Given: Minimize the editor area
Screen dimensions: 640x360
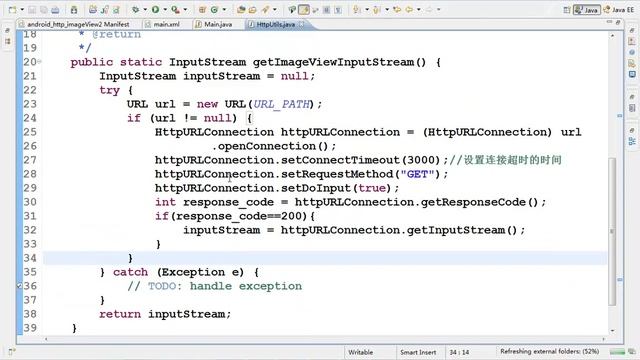Looking at the screenshot, I should [x=609, y=22].
